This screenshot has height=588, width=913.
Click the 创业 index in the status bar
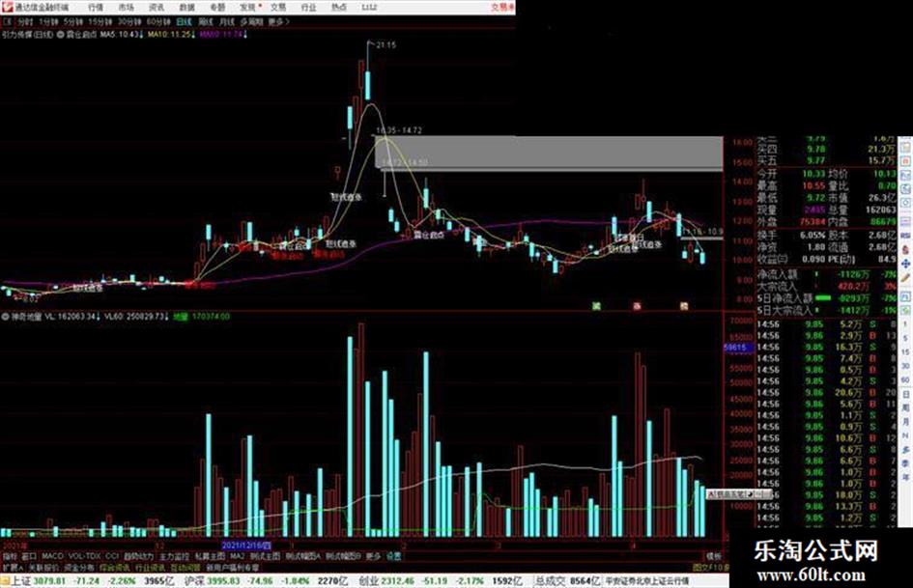tap(367, 581)
